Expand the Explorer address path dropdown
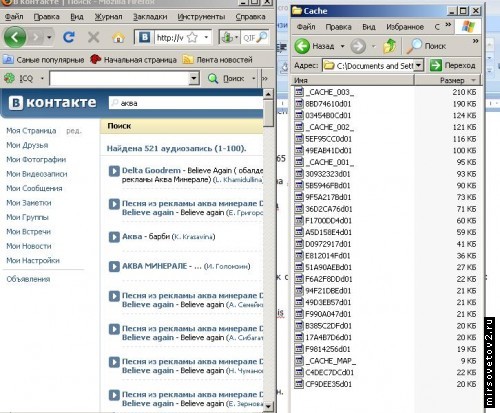The height and width of the screenshot is (413, 500). click(x=419, y=65)
